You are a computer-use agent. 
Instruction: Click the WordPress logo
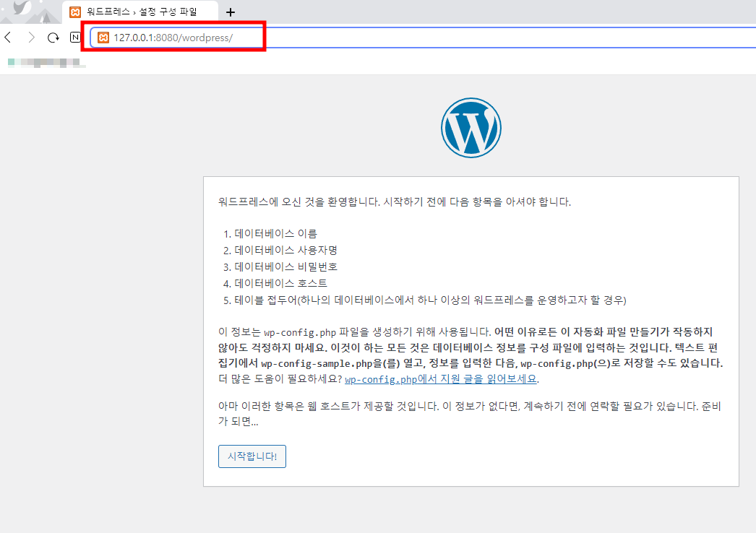coord(471,128)
